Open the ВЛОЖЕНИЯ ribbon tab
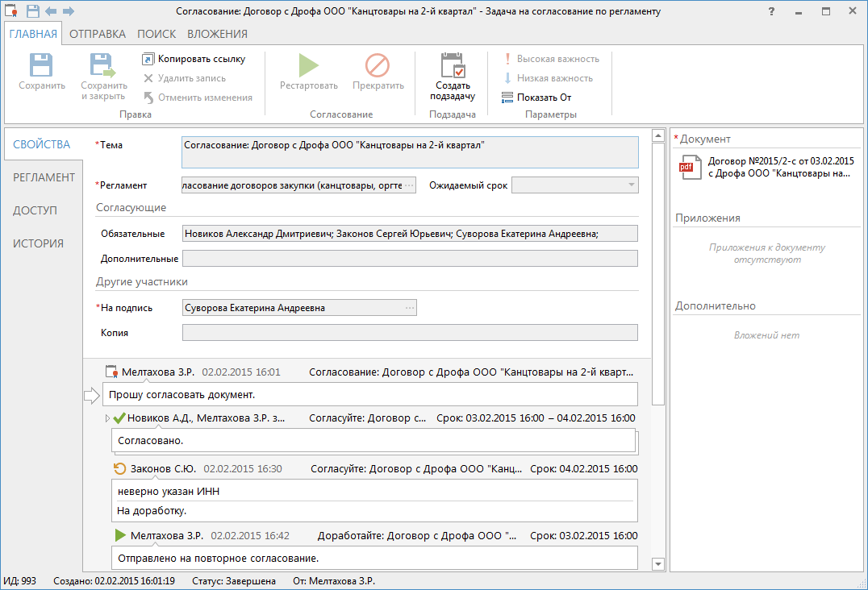Screen dimensions: 868x590 [217, 34]
